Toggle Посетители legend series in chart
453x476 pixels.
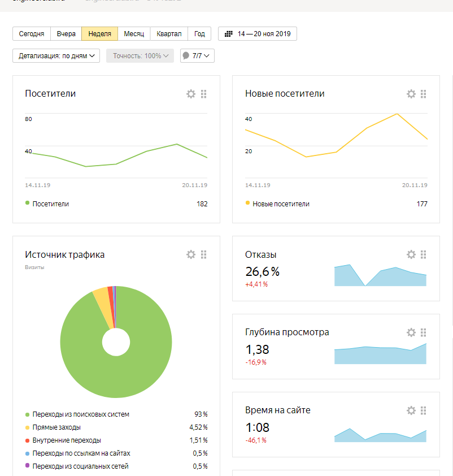coord(50,204)
